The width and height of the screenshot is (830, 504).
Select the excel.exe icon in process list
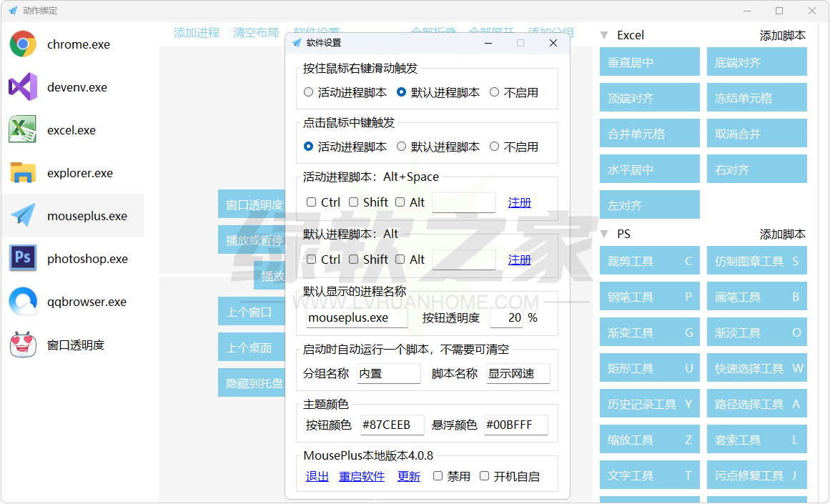[23, 130]
